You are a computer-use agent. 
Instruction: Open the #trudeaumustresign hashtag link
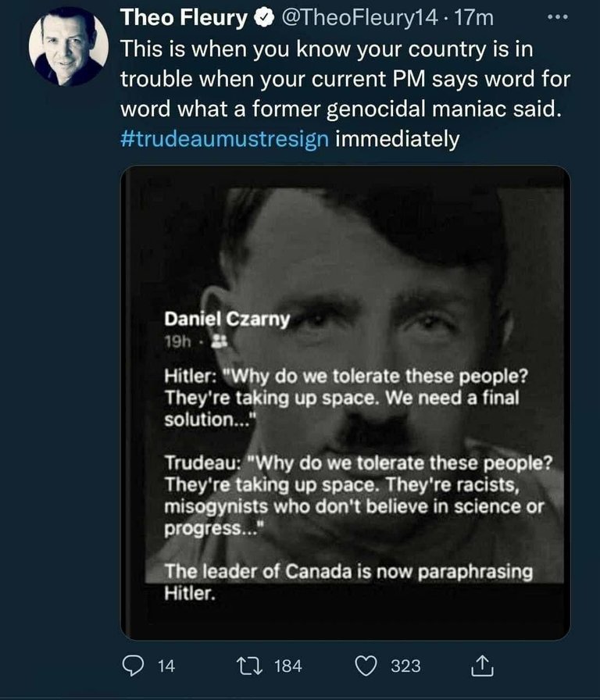click(x=224, y=139)
